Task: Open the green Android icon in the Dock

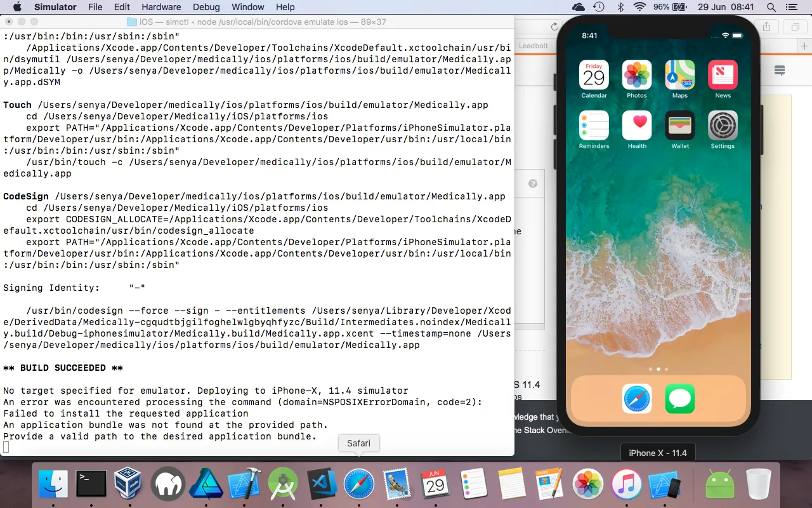Action: pos(720,485)
